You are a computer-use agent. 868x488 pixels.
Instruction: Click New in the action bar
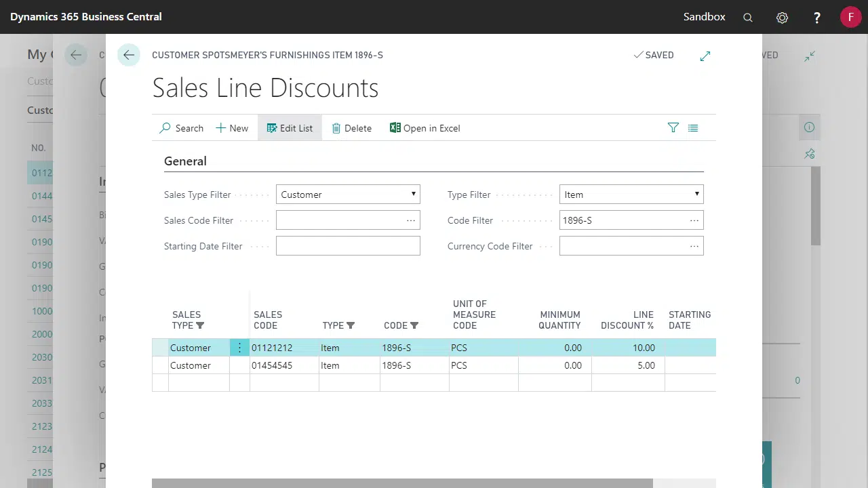(x=232, y=128)
